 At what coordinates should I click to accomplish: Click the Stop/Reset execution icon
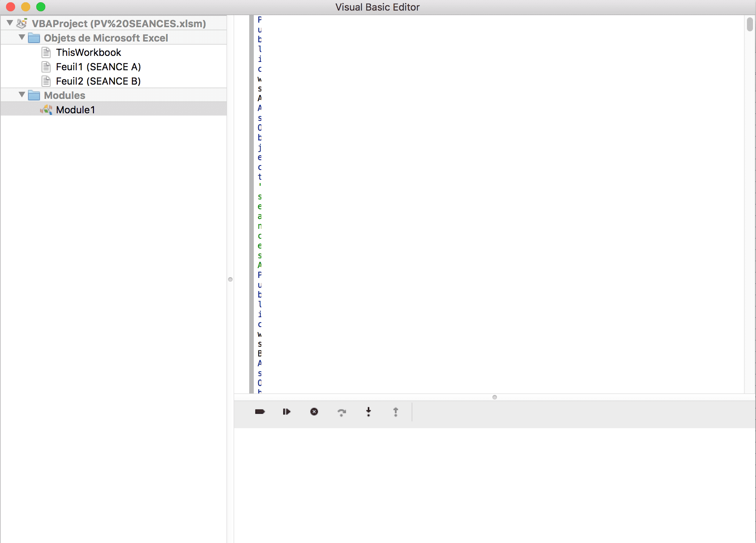click(314, 412)
